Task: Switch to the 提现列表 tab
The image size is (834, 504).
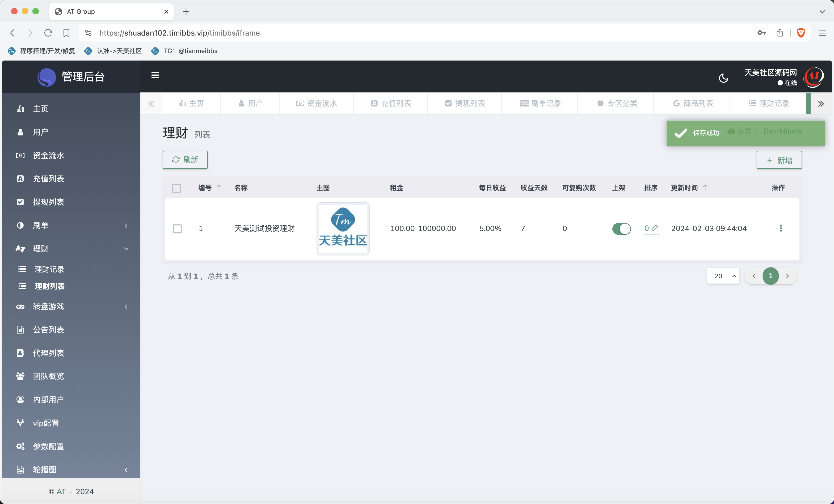Action: pyautogui.click(x=465, y=103)
